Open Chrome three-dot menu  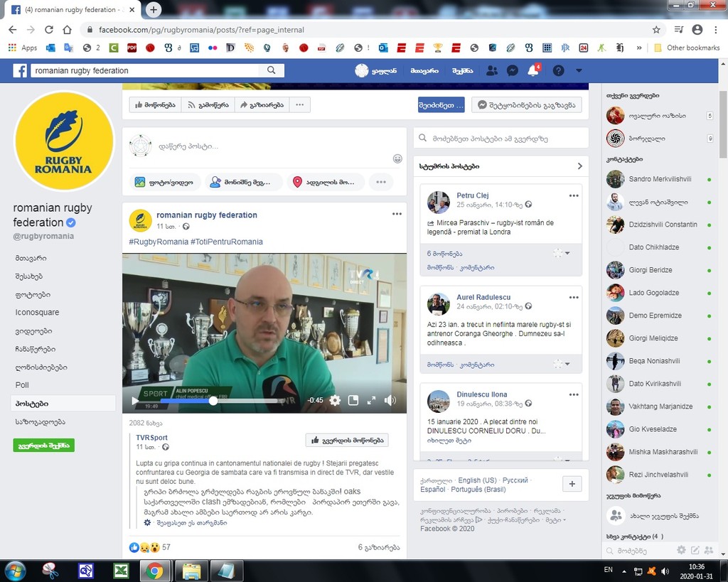(715, 30)
